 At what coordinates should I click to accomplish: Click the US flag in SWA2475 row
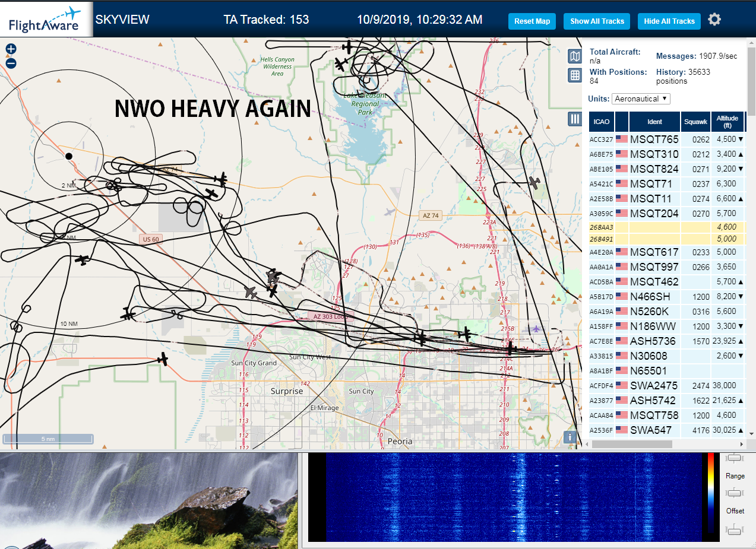click(622, 386)
